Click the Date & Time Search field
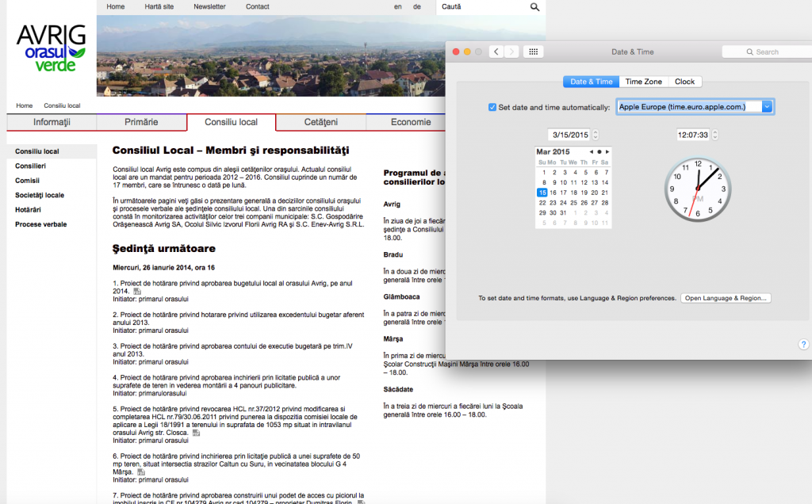The width and height of the screenshot is (812, 504). point(768,52)
